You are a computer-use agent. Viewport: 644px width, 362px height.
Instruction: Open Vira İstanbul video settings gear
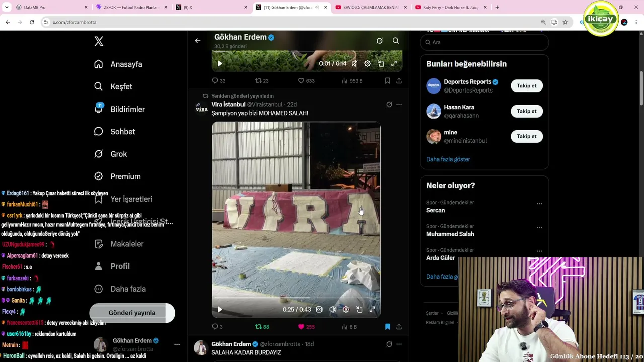pos(346,310)
